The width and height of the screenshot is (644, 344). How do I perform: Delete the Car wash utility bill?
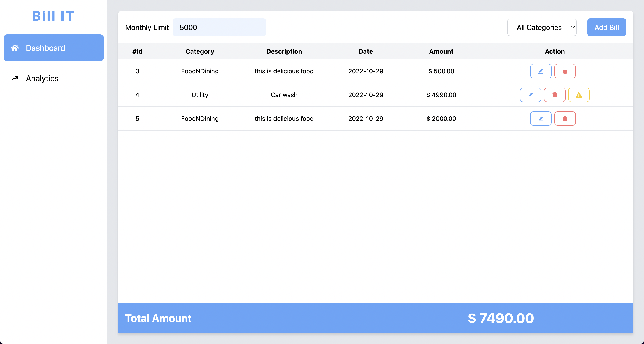click(x=555, y=95)
